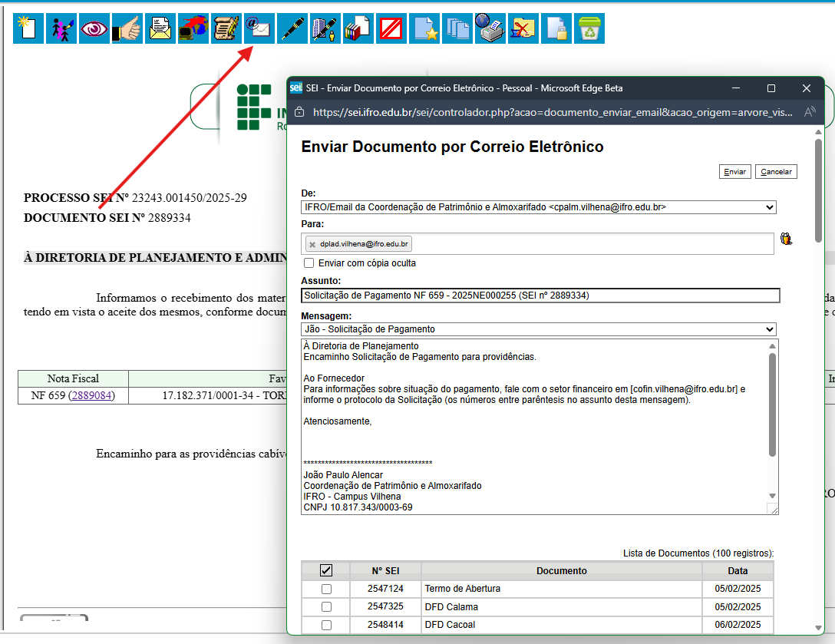Expand the Mensagem template dropdown
This screenshot has height=644, width=835.
[x=539, y=329]
